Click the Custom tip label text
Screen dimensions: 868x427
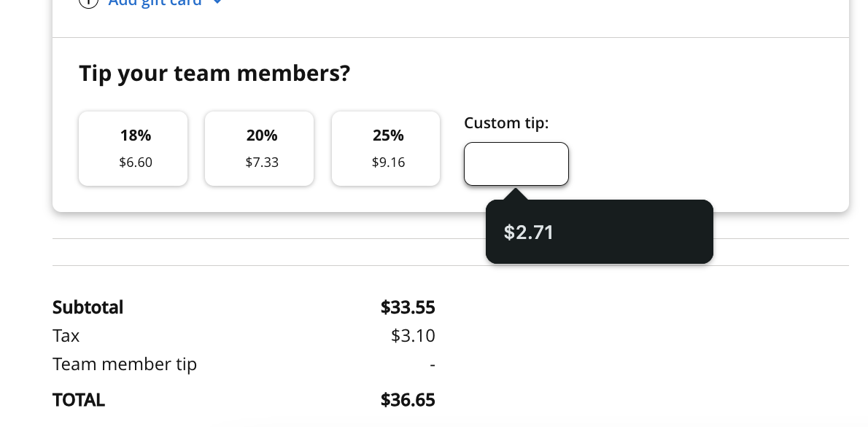coord(506,122)
